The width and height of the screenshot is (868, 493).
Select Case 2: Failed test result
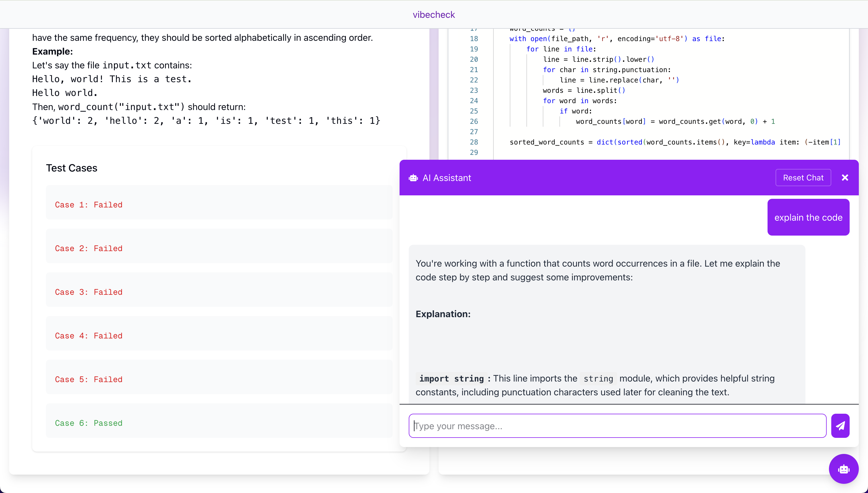click(x=89, y=248)
